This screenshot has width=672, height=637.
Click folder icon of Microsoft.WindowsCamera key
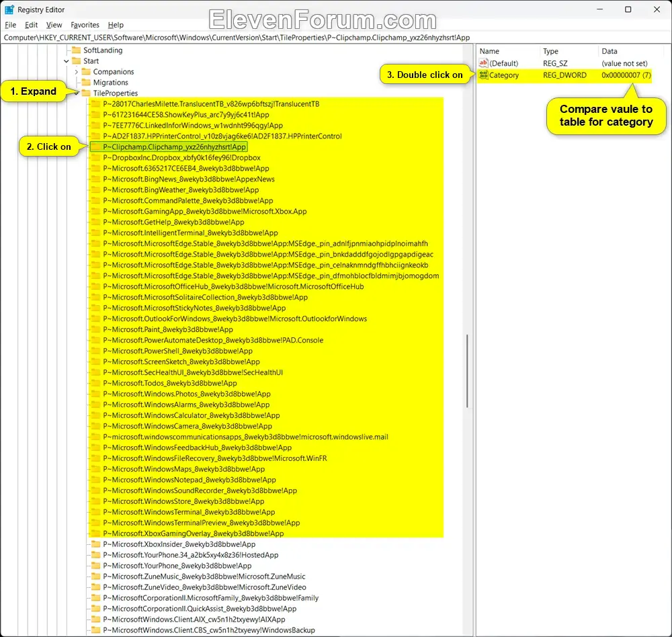(x=96, y=426)
